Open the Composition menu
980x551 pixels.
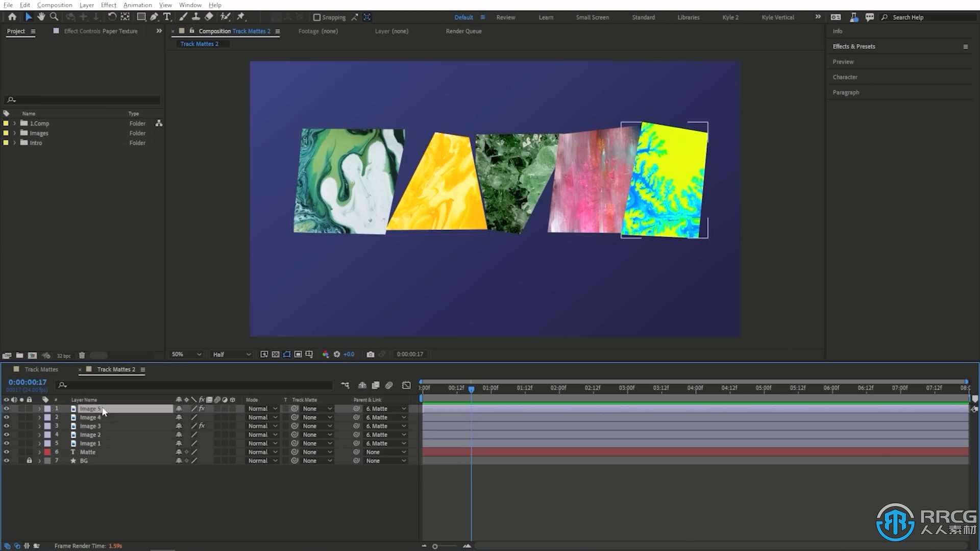(55, 6)
